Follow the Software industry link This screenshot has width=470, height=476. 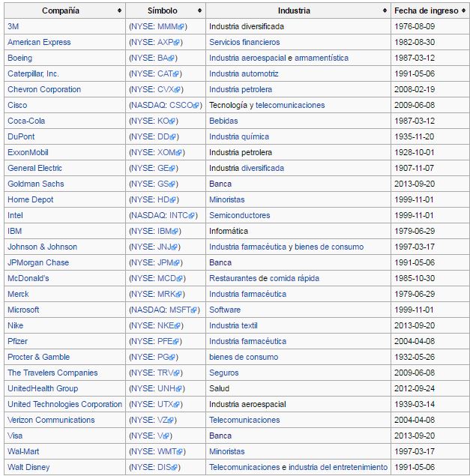point(225,310)
